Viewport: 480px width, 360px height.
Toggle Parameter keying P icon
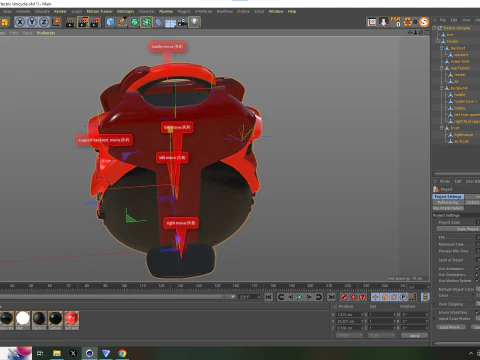[x=403, y=297]
